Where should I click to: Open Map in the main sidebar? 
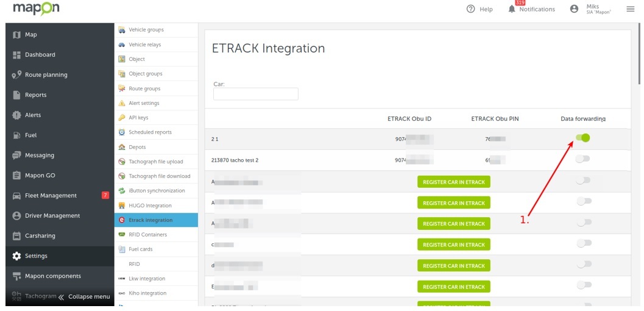60,35
